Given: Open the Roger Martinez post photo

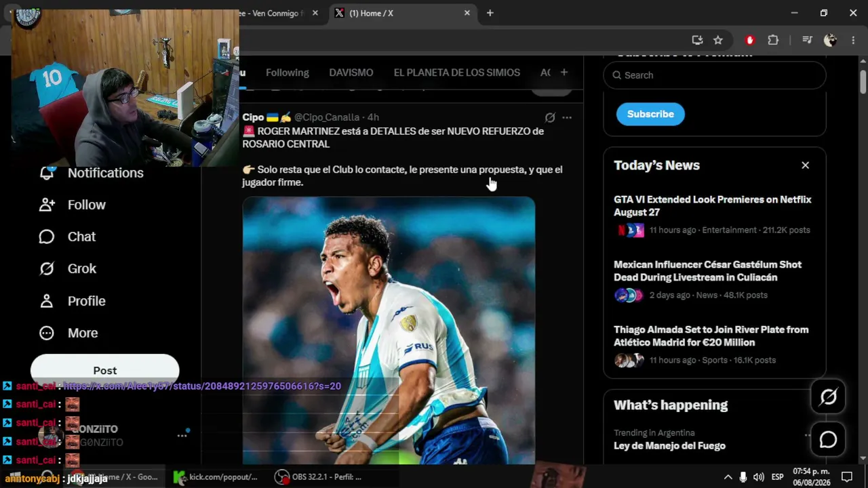Looking at the screenshot, I should pos(389,331).
